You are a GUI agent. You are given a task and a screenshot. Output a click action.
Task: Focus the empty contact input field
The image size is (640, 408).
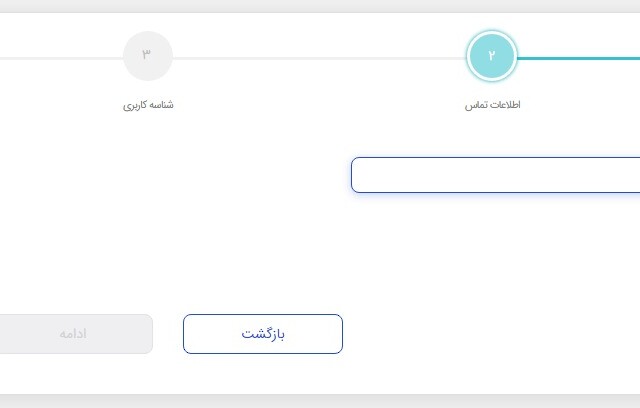pos(495,175)
